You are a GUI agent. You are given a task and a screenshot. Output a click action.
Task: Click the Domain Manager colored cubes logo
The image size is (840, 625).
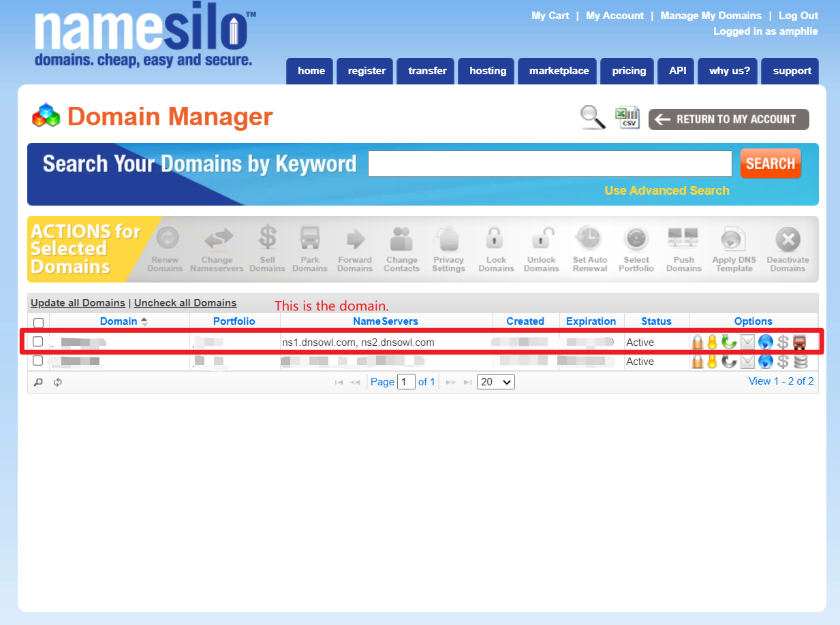coord(46,115)
